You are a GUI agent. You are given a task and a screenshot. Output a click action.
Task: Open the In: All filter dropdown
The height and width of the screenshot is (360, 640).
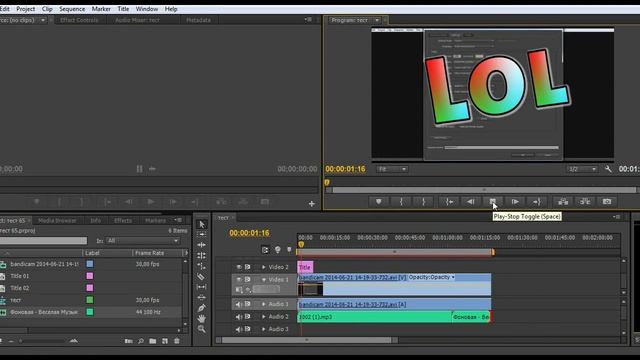[x=142, y=241]
